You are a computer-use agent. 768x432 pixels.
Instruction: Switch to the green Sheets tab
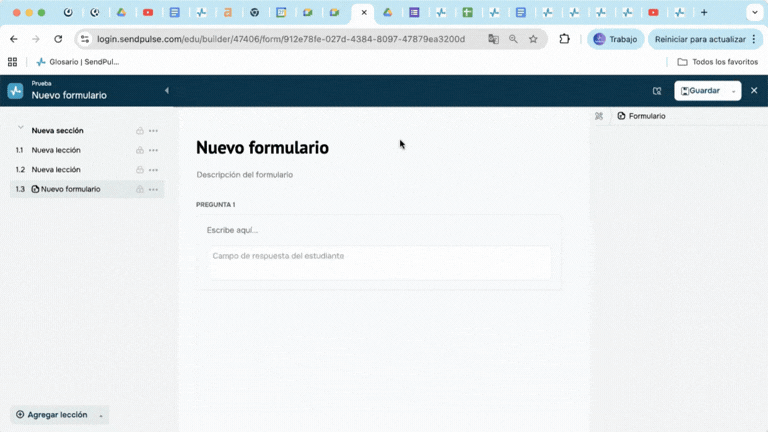(x=468, y=13)
